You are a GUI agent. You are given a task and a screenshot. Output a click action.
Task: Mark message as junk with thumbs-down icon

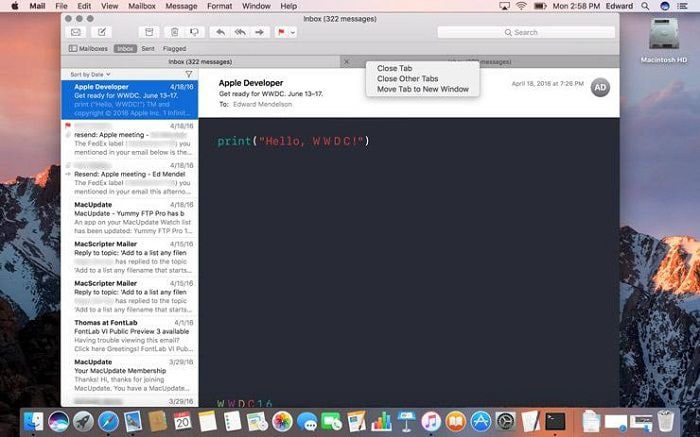pos(194,32)
